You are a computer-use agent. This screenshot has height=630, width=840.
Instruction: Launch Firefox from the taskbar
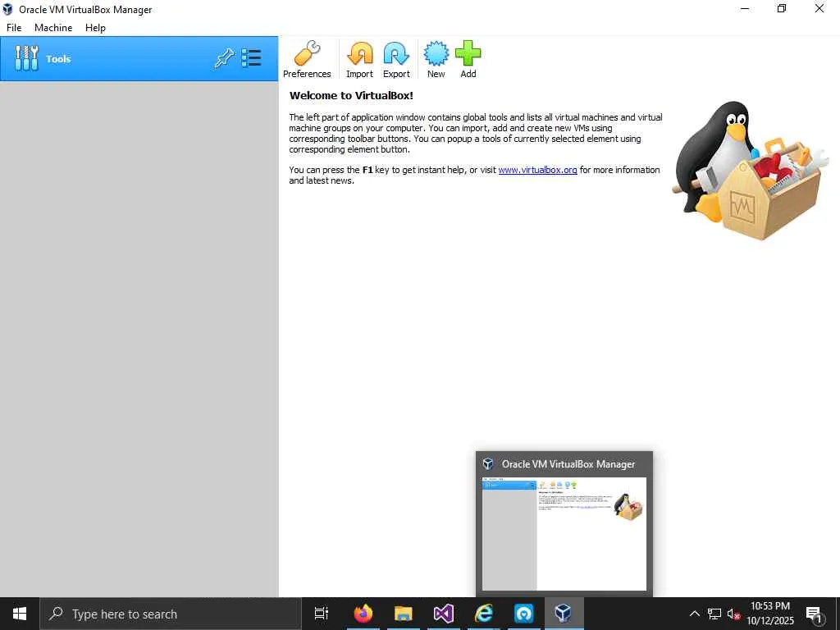pyautogui.click(x=363, y=614)
